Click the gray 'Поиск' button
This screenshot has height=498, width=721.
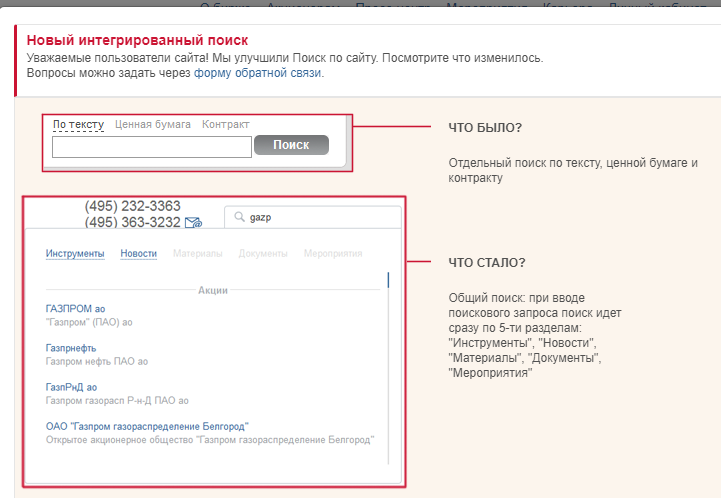click(292, 145)
